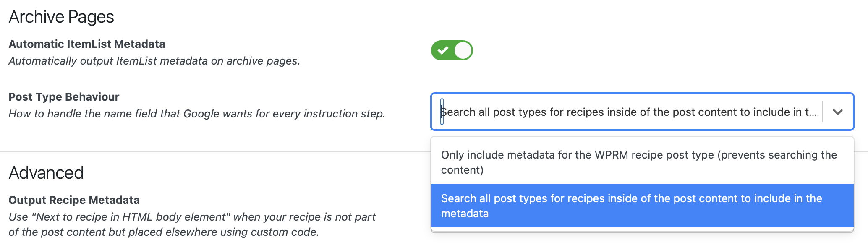Click the "Archive Pages" section heading
868x245 pixels.
pyautogui.click(x=61, y=17)
